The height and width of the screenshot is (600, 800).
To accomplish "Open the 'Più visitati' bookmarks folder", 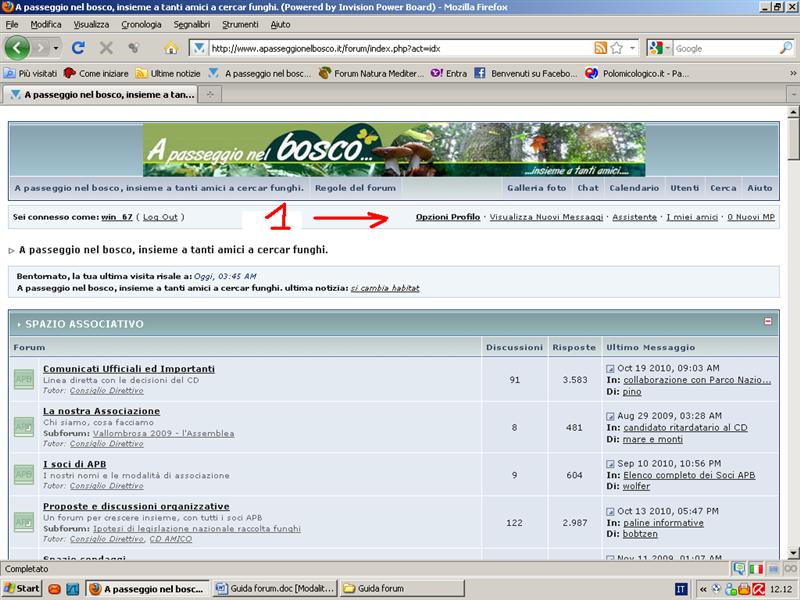I will click(31, 73).
